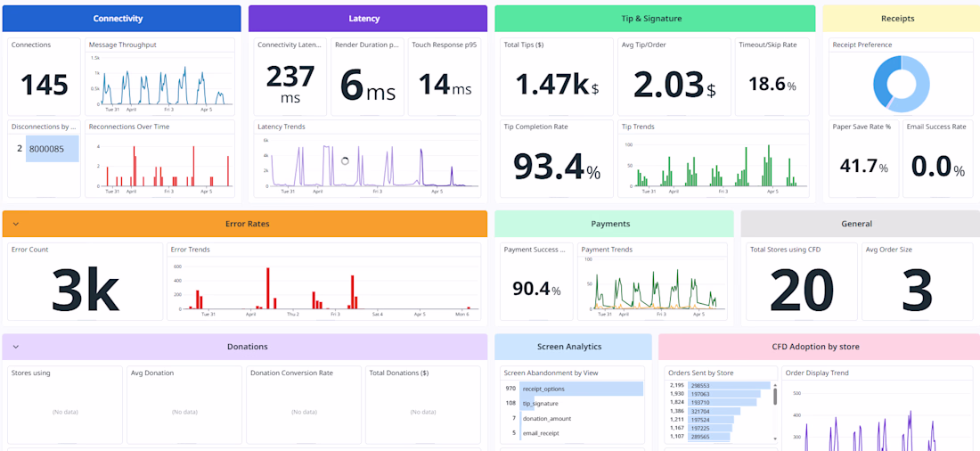This screenshot has width=980, height=451.
Task: Open the Payments section header
Action: 614,224
